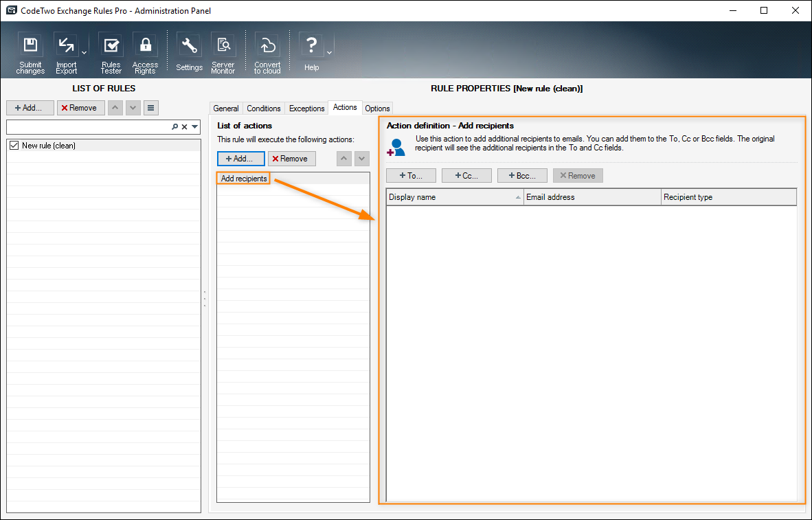
Task: Move the selected action down
Action: click(362, 159)
